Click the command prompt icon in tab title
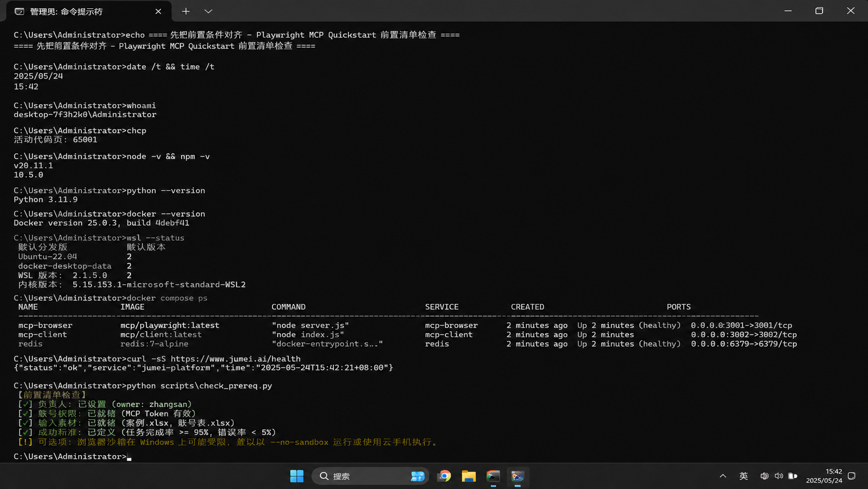Viewport: 868px width, 489px height. point(19,11)
